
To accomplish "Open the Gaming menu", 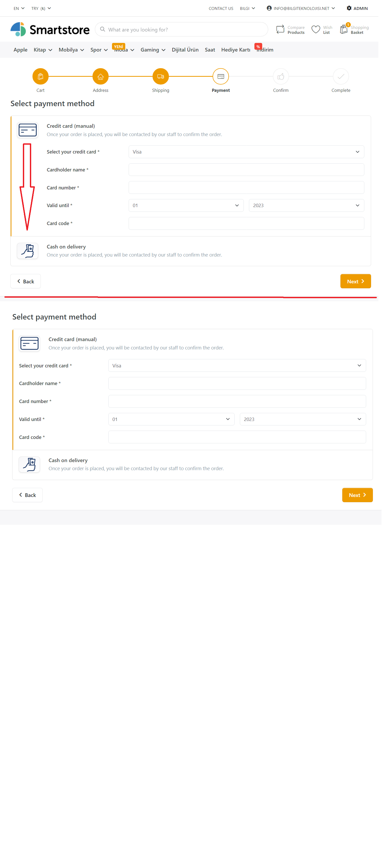I will [x=153, y=50].
